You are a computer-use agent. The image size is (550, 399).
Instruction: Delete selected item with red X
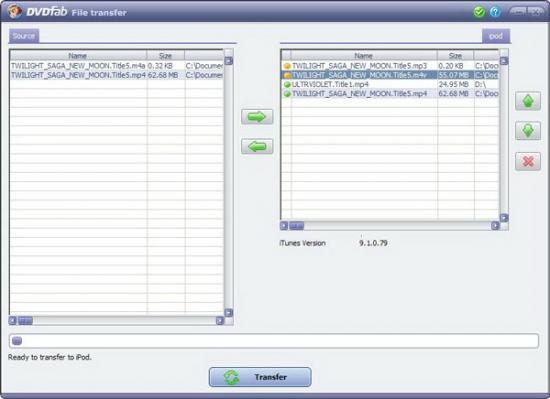pos(528,161)
